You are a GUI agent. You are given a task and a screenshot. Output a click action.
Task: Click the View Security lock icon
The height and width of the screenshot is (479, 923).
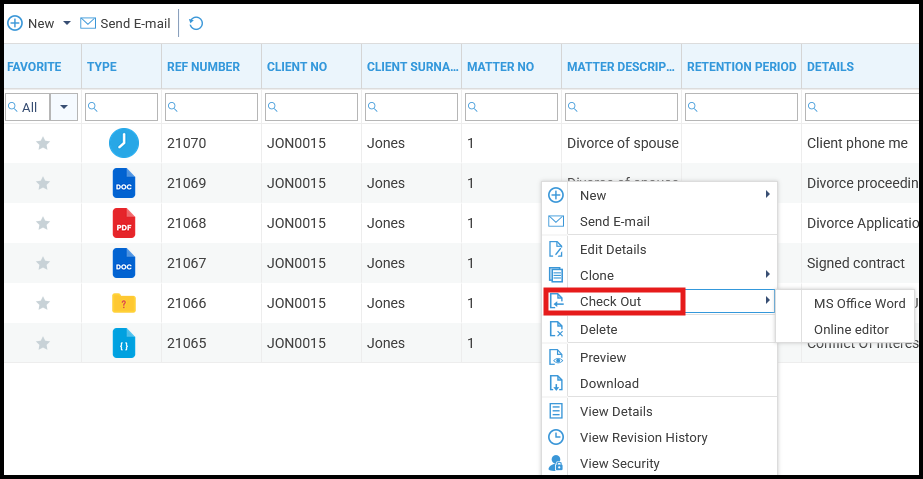tap(556, 463)
